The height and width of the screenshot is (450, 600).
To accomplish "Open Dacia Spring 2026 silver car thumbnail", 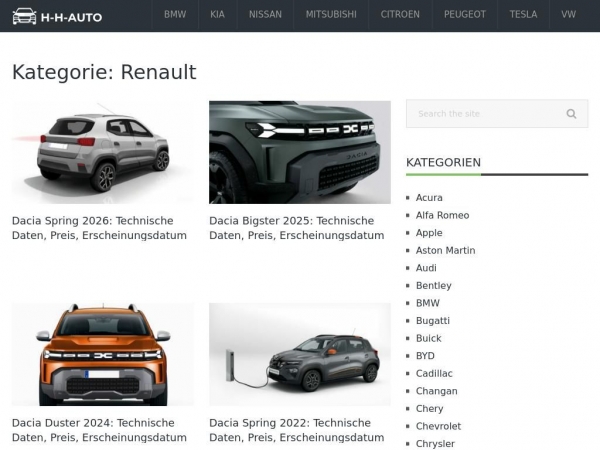I will coord(103,152).
